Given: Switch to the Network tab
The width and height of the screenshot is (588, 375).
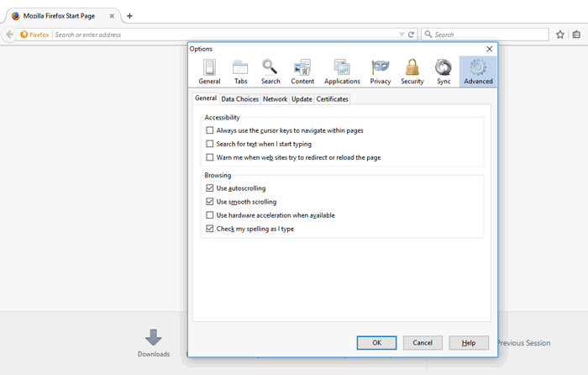Looking at the screenshot, I should (x=275, y=99).
